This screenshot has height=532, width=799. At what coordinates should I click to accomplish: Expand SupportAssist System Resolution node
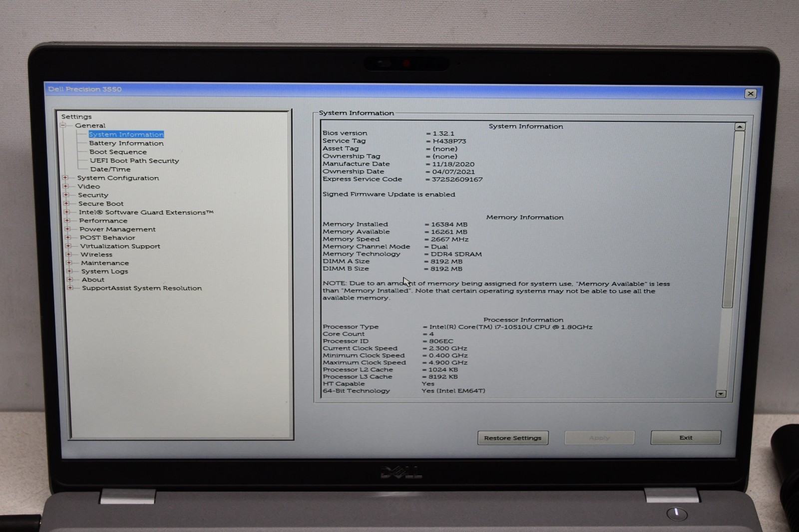(70, 287)
